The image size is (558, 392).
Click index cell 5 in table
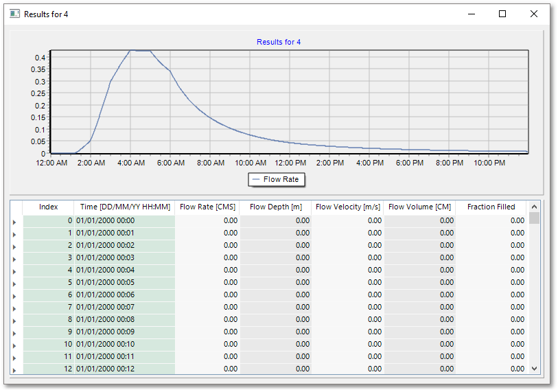tap(49, 282)
